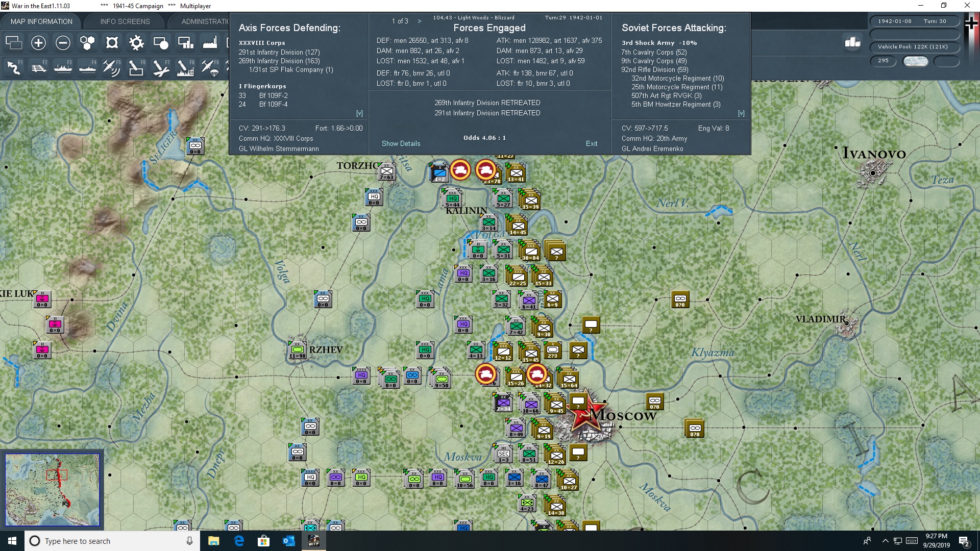Exit the Forces Engaged dialog

(592, 143)
